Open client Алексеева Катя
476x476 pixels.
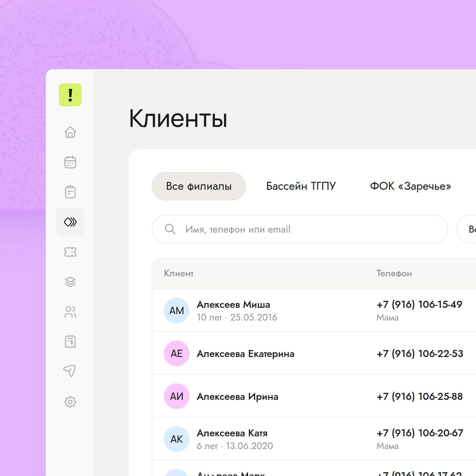coord(232,433)
